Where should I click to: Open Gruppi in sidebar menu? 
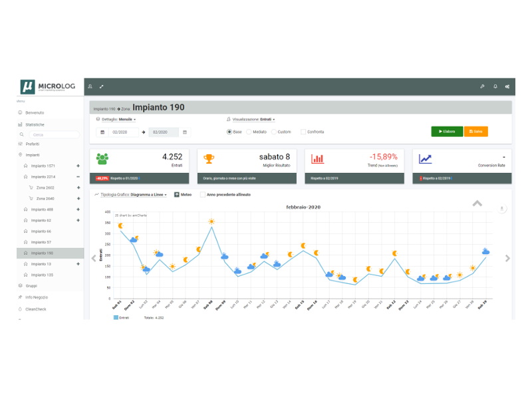point(31,286)
